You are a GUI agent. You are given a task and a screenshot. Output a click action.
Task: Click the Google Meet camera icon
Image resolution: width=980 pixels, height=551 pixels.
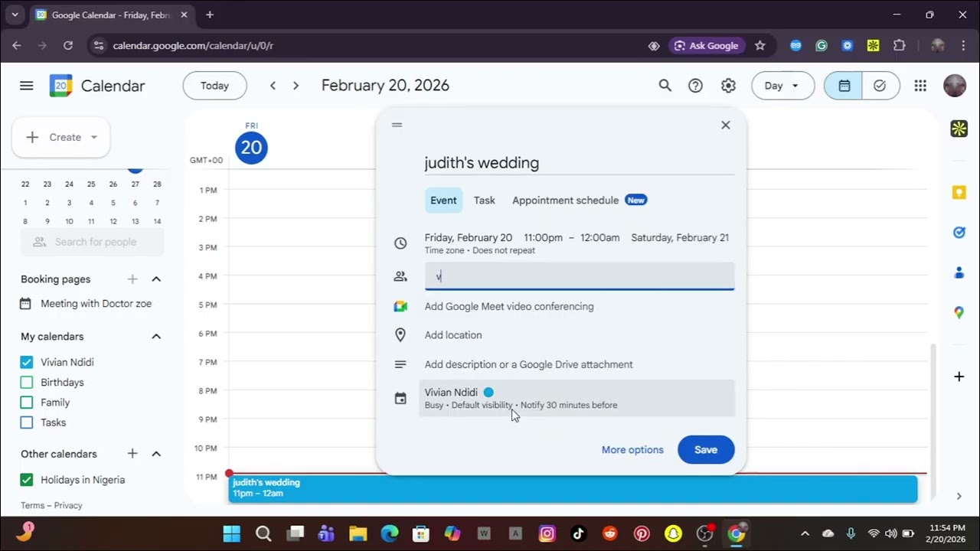[400, 306]
